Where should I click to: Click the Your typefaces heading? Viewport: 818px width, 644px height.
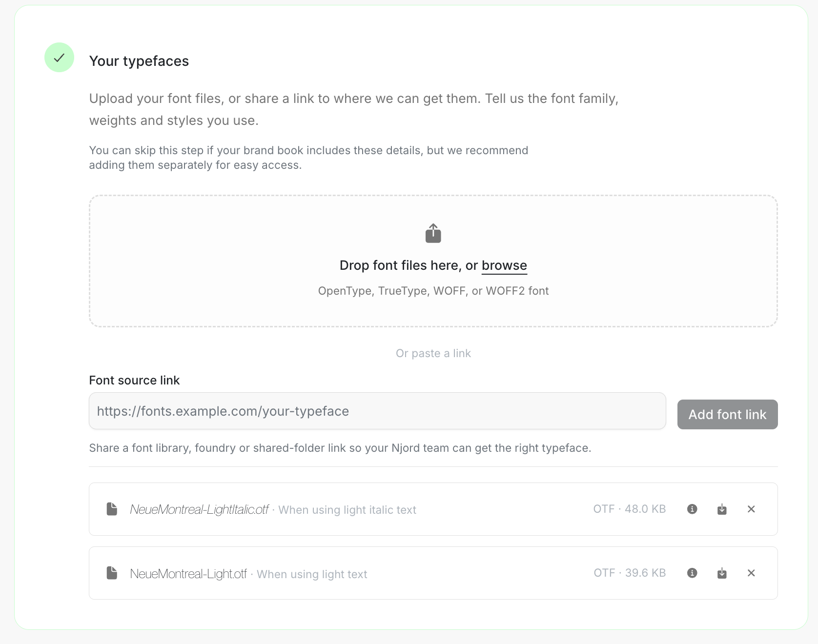139,61
